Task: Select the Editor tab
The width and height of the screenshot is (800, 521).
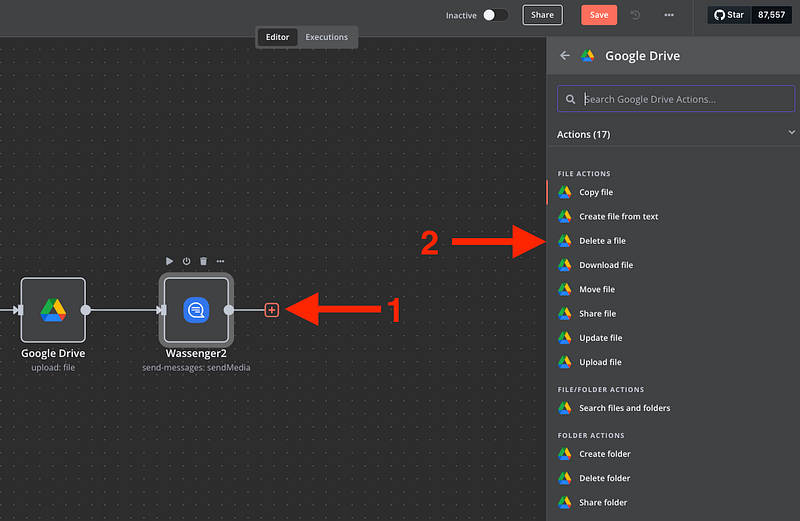Action: [277, 37]
